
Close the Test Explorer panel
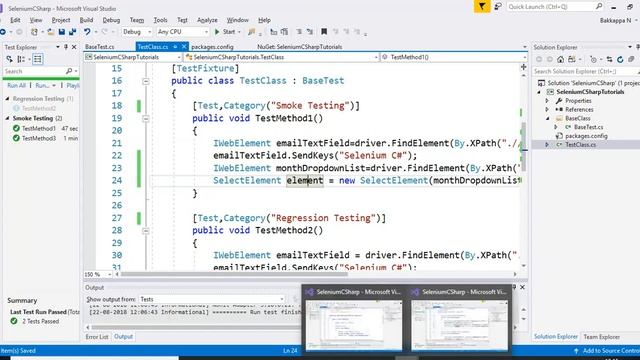click(74, 47)
